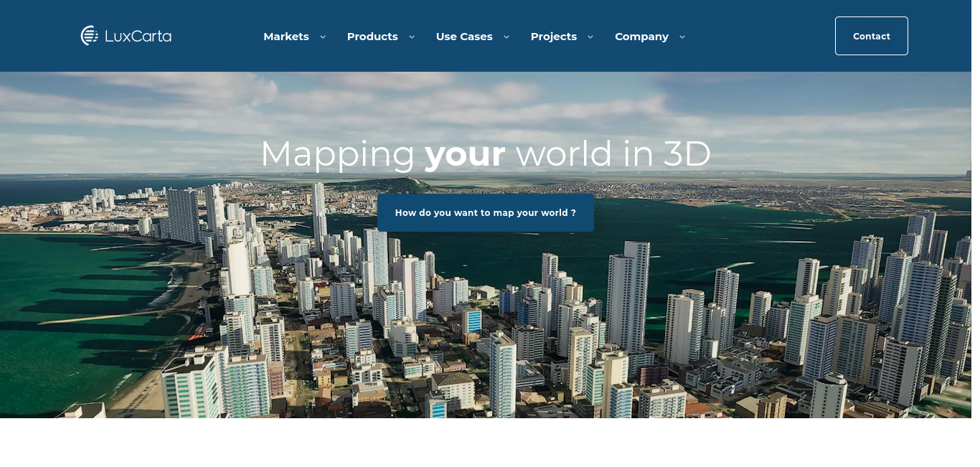Viewport: 980px width, 467px height.
Task: Click 'How do you want to map your world ?'
Action: click(486, 212)
